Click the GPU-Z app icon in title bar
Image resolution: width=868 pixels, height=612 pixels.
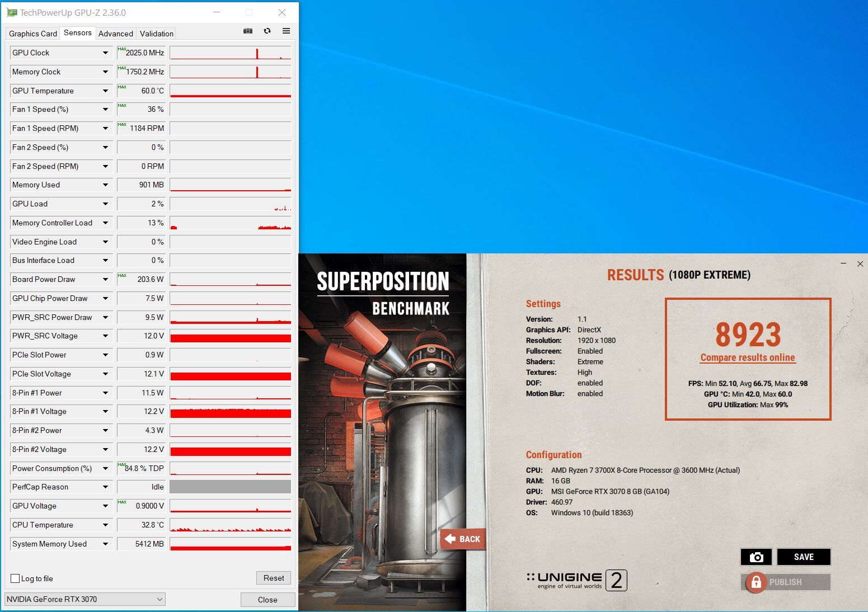(11, 12)
